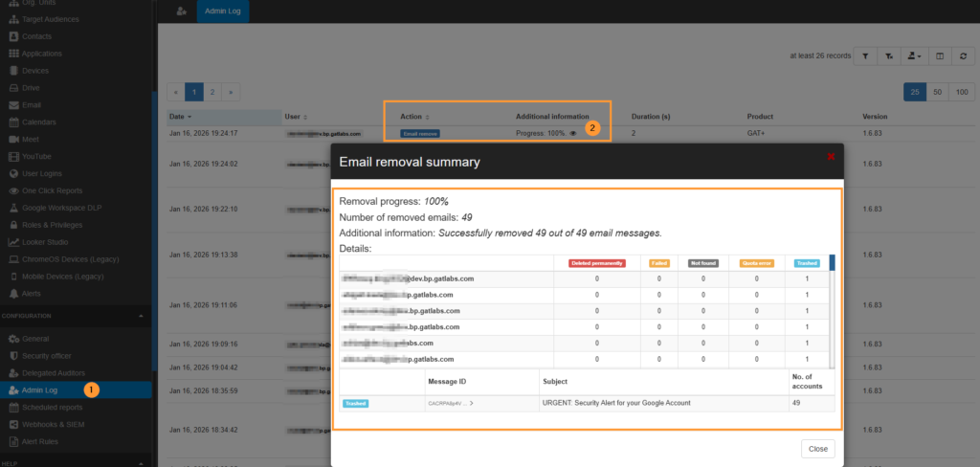Select 50 records per page

point(939,92)
